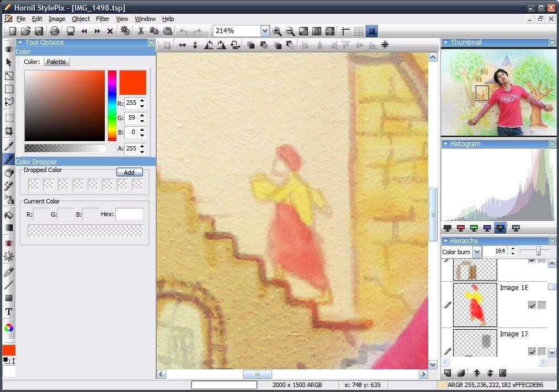This screenshot has width=559, height=392.
Task: Click the Paste clipboard icon
Action: [x=168, y=31]
